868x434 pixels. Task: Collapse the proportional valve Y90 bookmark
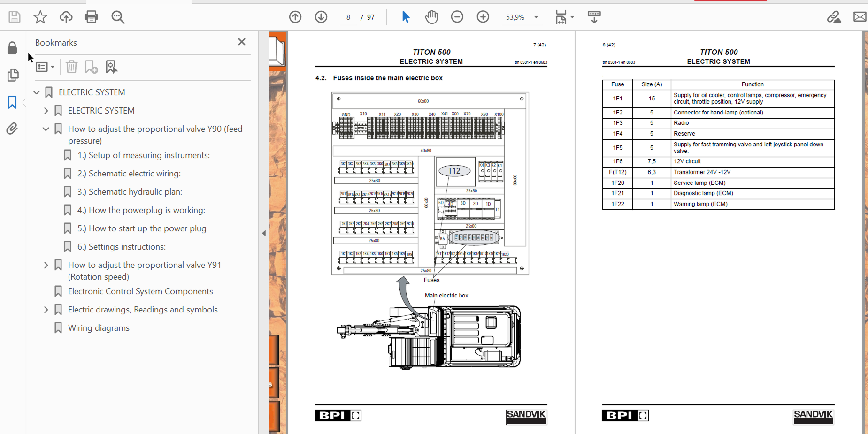[x=46, y=129]
